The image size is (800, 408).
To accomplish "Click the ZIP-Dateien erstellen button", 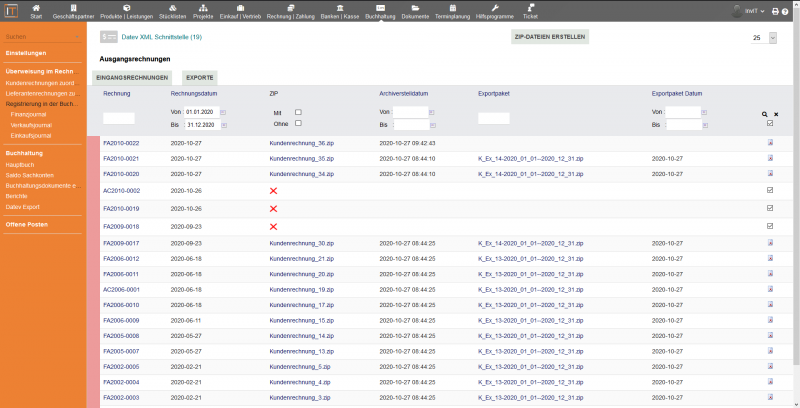I will (x=550, y=37).
